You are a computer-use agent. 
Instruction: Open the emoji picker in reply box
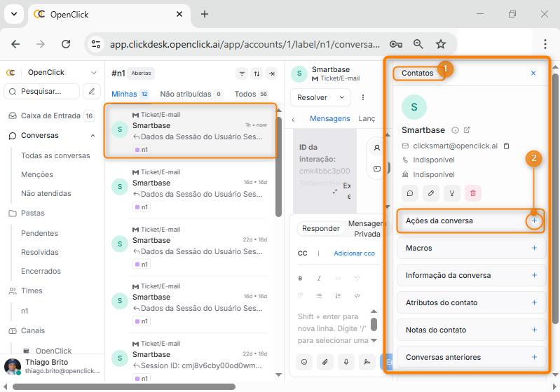point(304,361)
